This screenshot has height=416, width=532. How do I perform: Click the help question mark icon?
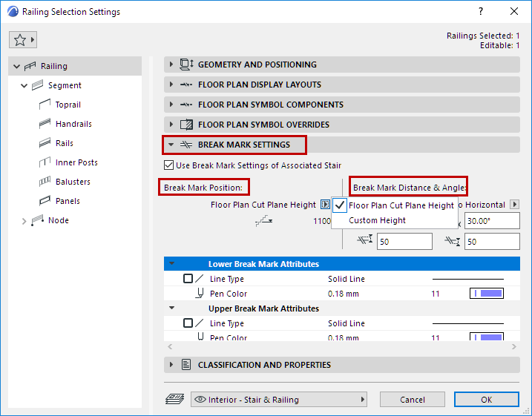click(x=481, y=12)
